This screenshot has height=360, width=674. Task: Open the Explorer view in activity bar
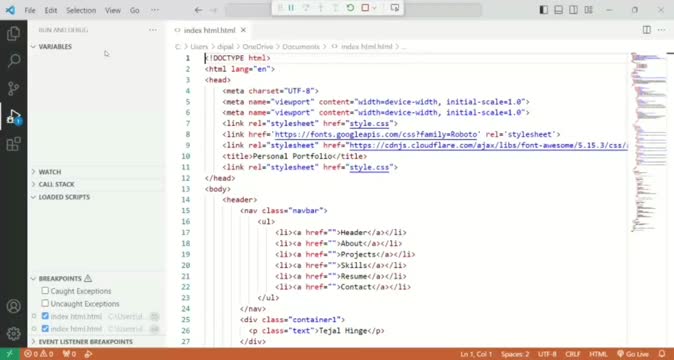pos(13,33)
